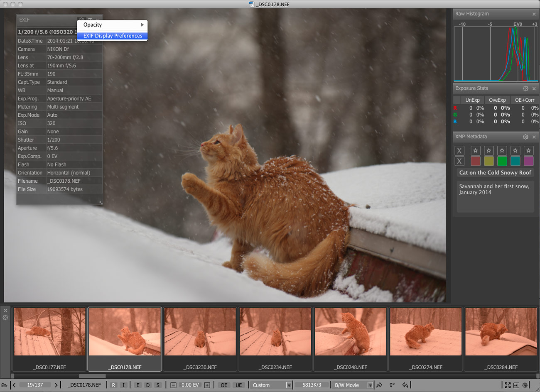Apply the green color label
Image resolution: width=540 pixels, height=392 pixels.
point(502,161)
